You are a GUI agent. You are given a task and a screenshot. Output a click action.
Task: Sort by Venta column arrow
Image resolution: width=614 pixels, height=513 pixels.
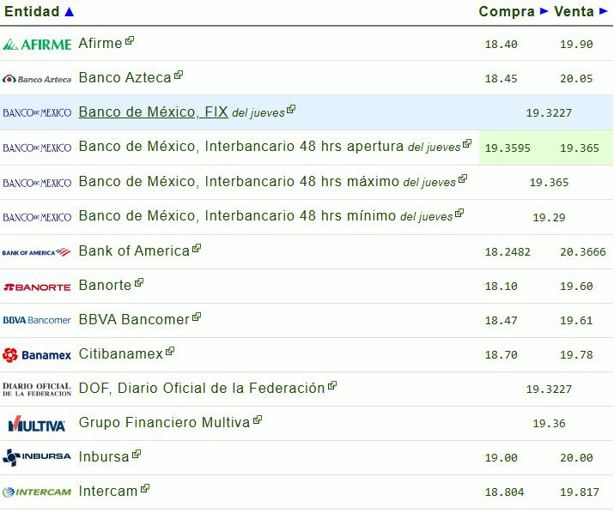coord(603,11)
